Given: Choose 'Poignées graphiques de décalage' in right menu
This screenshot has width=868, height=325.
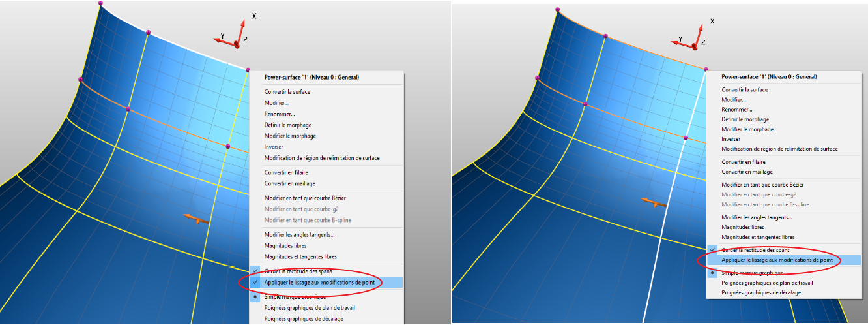Looking at the screenshot, I should click(x=761, y=293).
